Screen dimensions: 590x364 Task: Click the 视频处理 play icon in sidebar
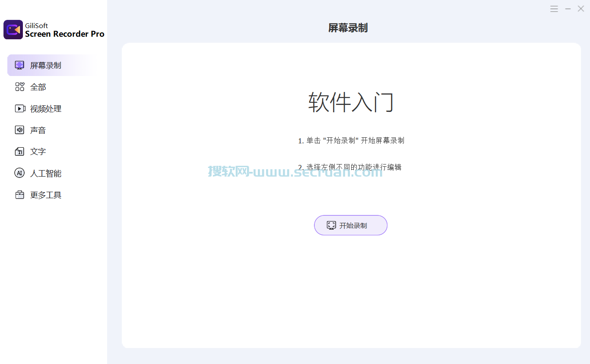click(x=20, y=108)
